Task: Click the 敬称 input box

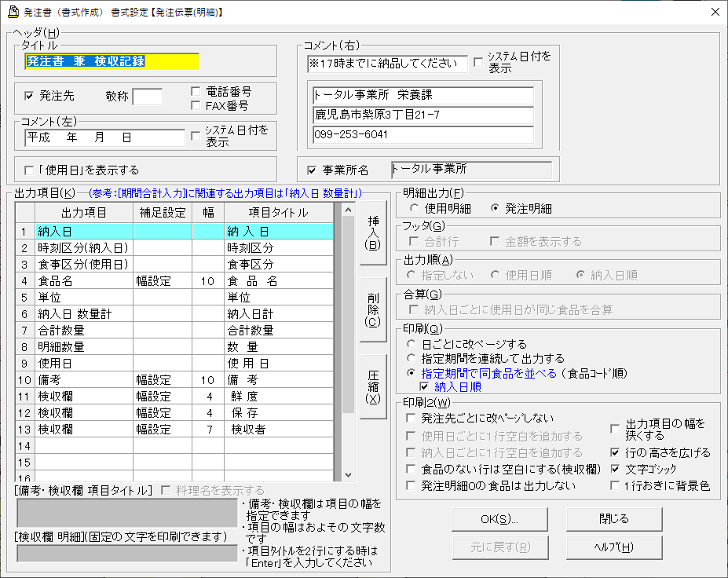Action: [148, 97]
